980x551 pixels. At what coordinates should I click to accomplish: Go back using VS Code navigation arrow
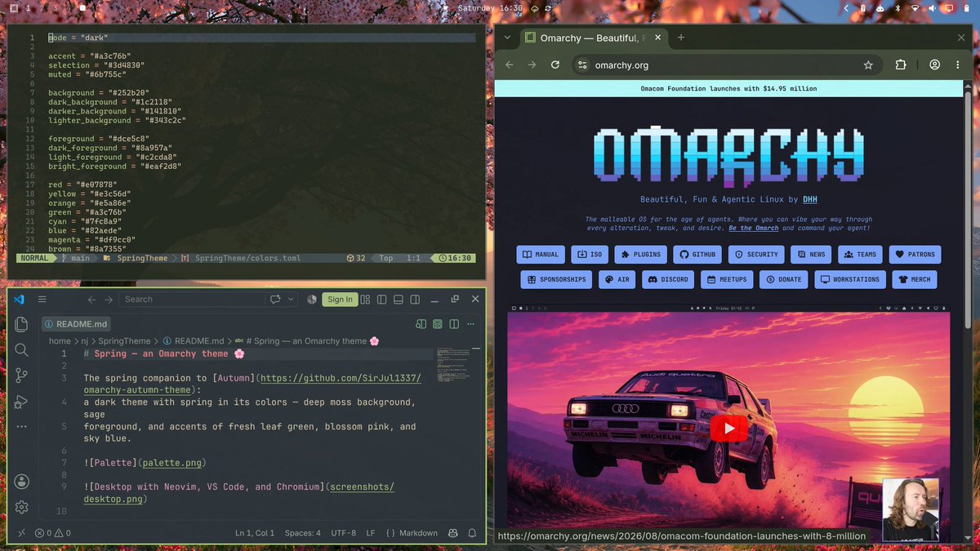92,299
